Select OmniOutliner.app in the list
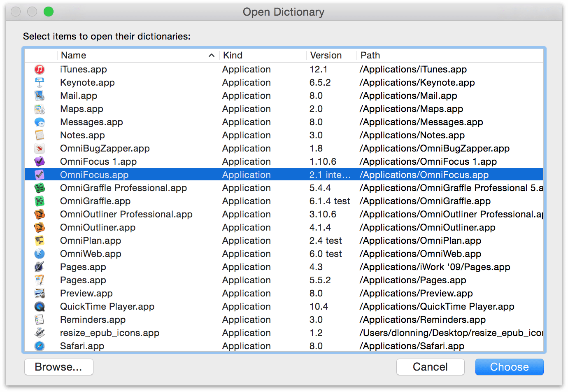The image size is (568, 392). 98,227
